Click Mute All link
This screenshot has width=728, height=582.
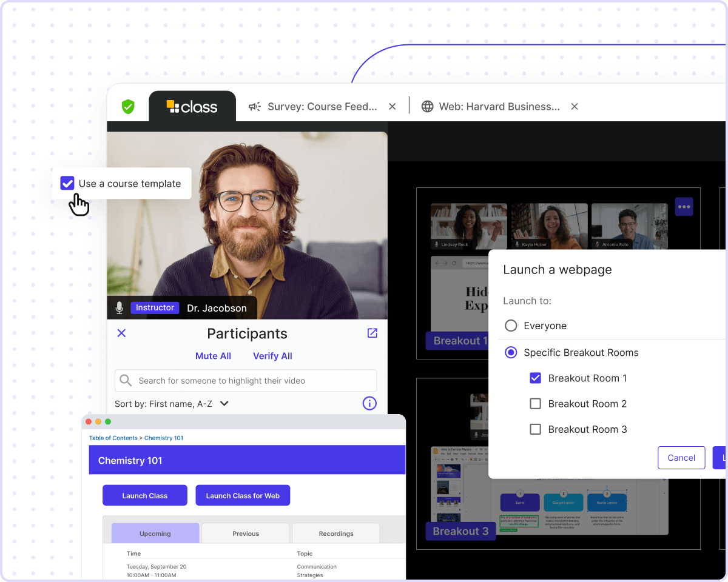[x=213, y=356]
